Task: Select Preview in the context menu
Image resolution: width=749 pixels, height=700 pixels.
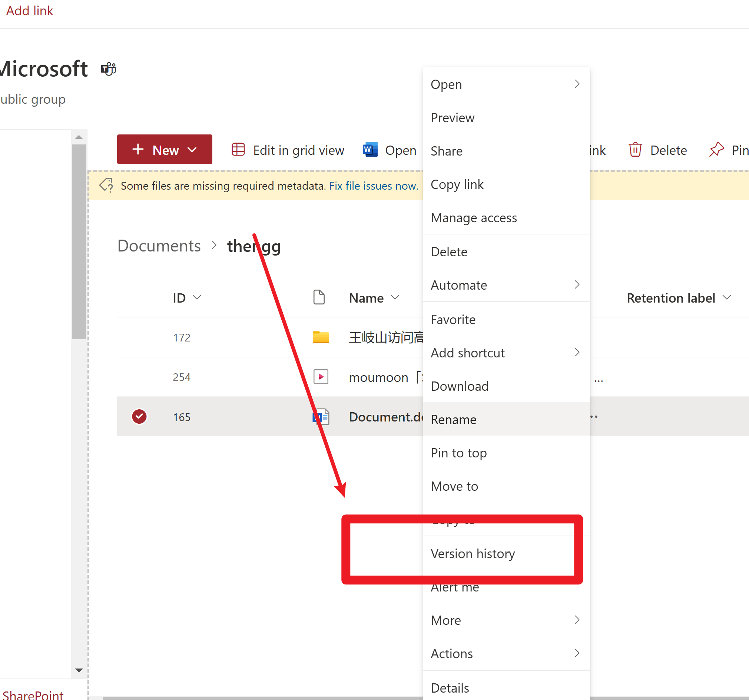Action: [506, 117]
